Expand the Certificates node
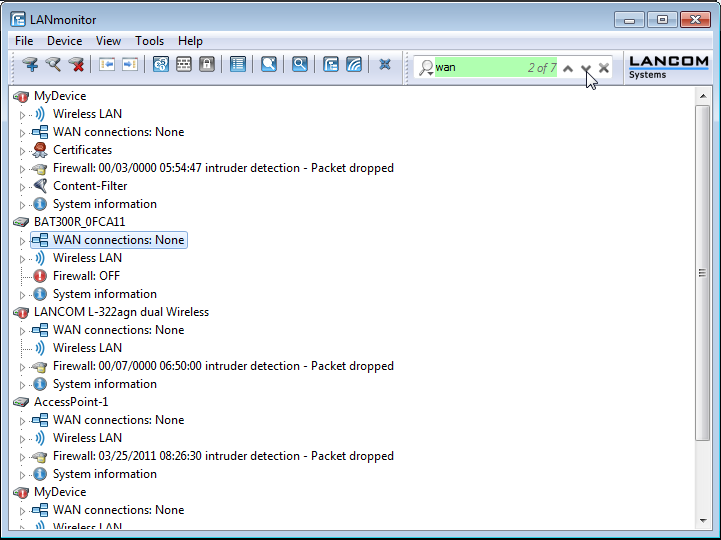This screenshot has height=540, width=721. pos(23,151)
